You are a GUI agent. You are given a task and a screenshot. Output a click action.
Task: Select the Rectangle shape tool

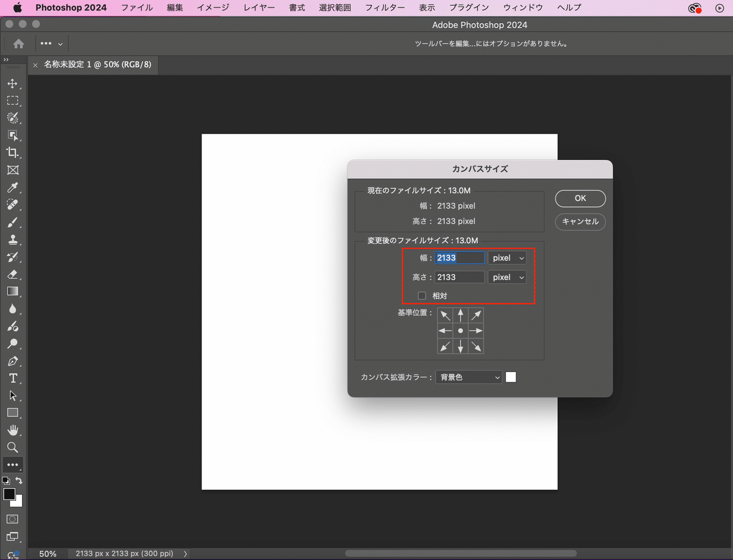pos(13,412)
